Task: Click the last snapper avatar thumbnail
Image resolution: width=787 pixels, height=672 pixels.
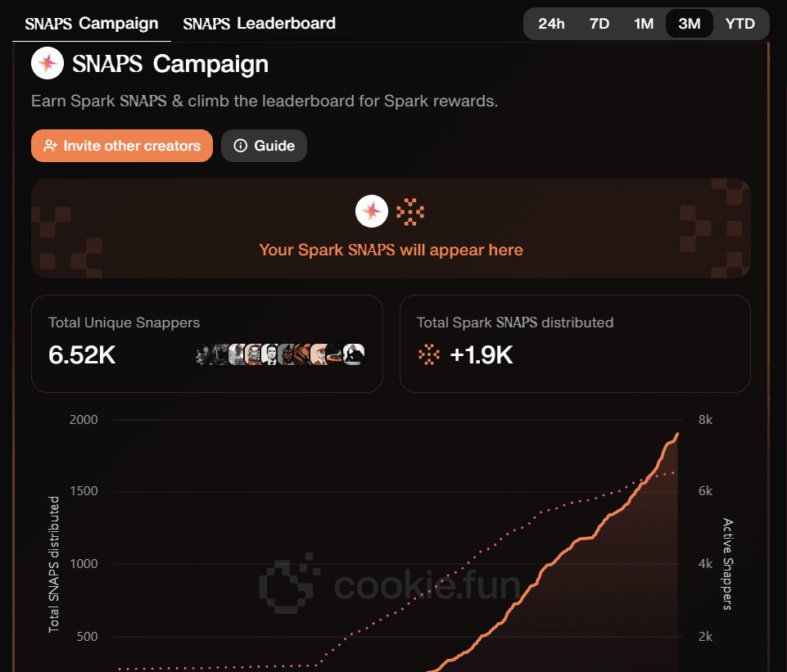Action: point(354,354)
